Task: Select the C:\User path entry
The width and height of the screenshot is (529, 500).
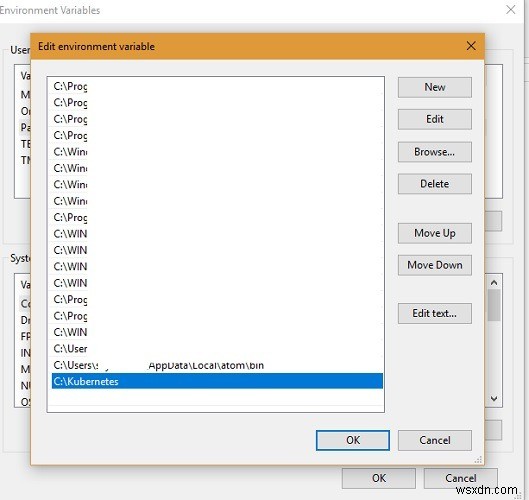Action: click(217, 349)
